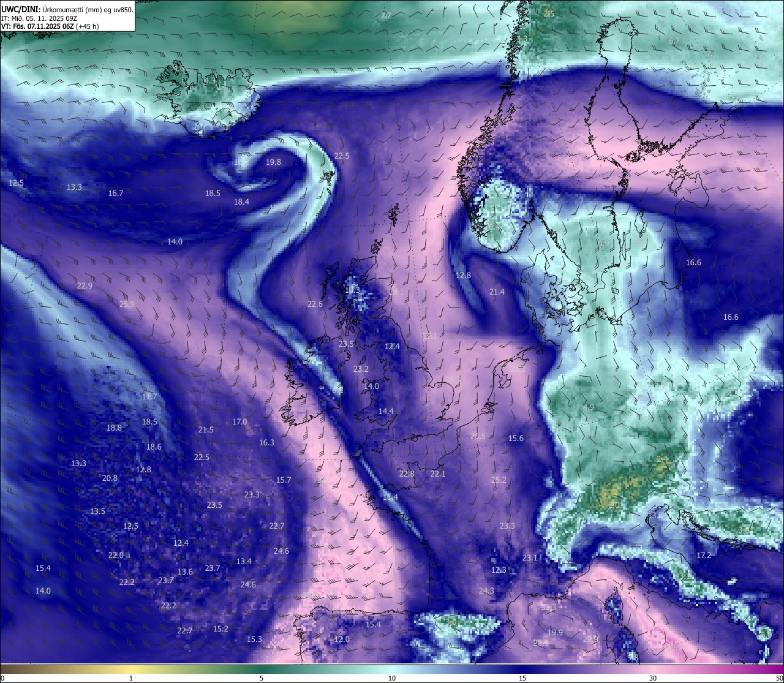Click the 22.0 value label
Viewport: 784px width, 683px height.
(116, 556)
